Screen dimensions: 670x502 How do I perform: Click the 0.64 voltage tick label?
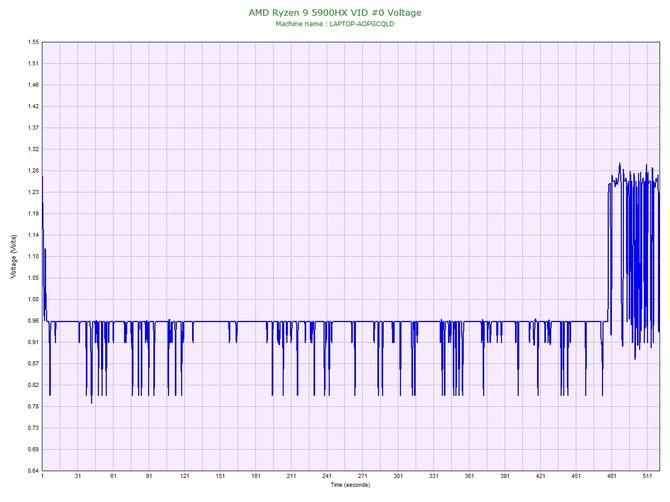(33, 471)
